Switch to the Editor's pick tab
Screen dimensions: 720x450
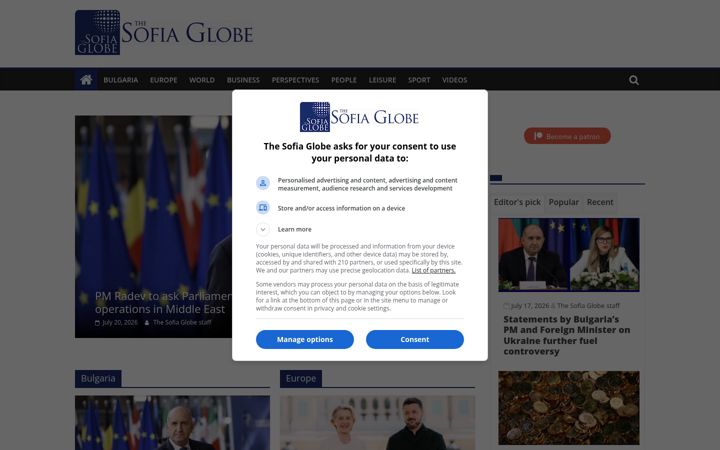517,202
